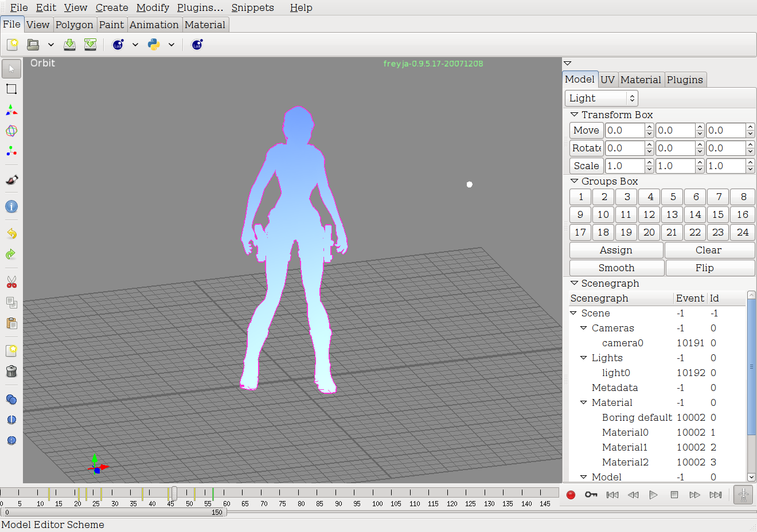This screenshot has width=757, height=532.
Task: Toggle group 12 button
Action: (x=649, y=214)
